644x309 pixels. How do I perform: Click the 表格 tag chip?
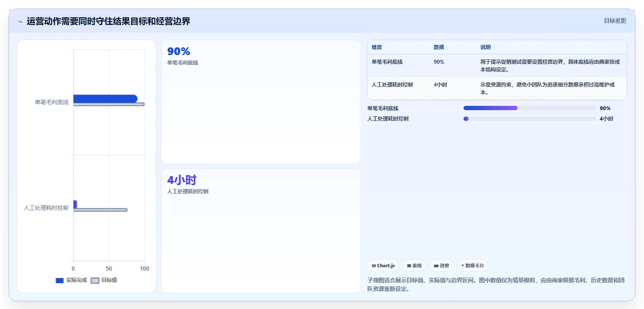[x=414, y=266]
